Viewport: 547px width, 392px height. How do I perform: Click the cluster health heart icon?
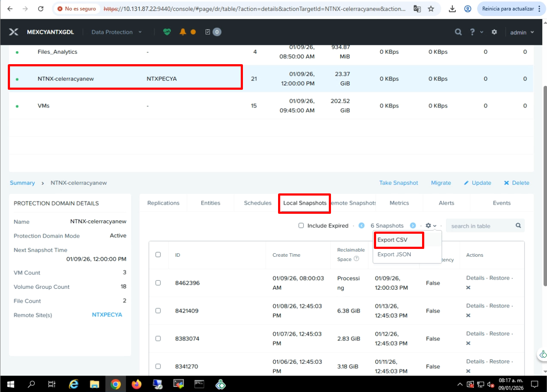pos(167,32)
